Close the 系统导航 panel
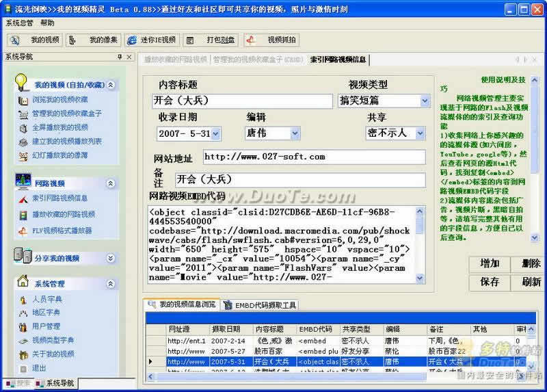 (129, 57)
